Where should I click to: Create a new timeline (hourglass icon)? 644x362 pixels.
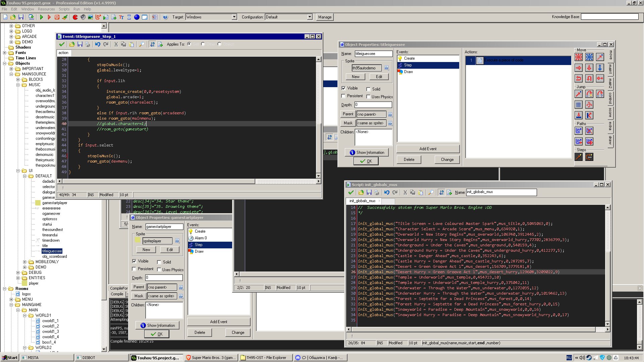click(x=129, y=17)
